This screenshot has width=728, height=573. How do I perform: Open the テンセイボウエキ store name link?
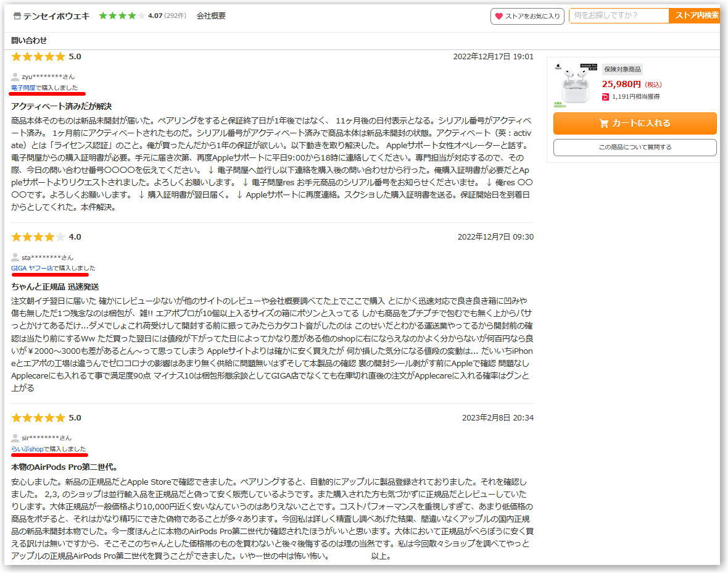(x=56, y=16)
